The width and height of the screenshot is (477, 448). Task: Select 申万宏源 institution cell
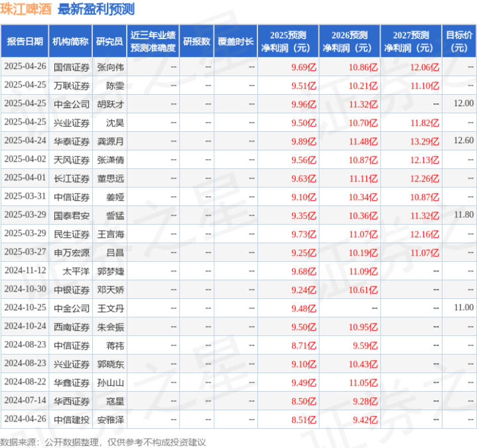click(x=72, y=253)
